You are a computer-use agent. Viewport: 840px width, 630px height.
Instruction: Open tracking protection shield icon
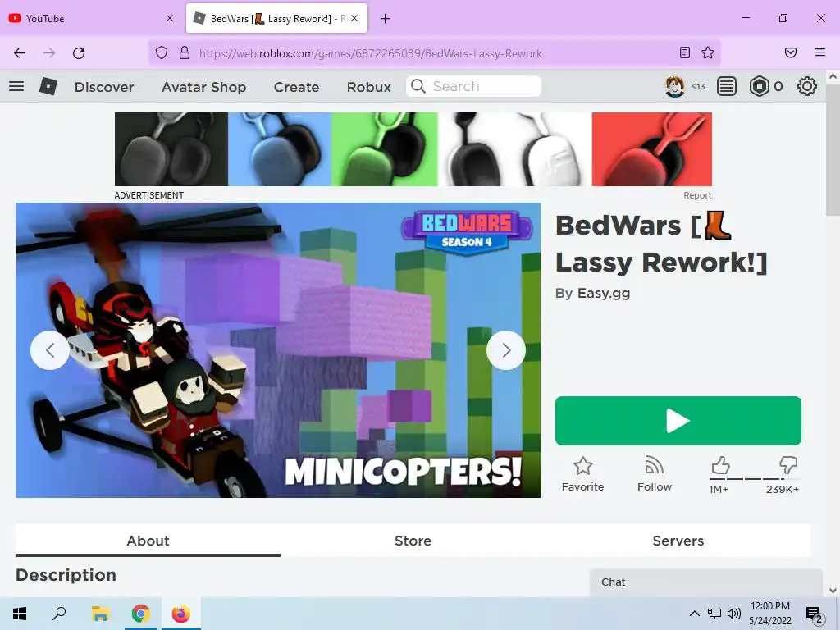(x=162, y=52)
